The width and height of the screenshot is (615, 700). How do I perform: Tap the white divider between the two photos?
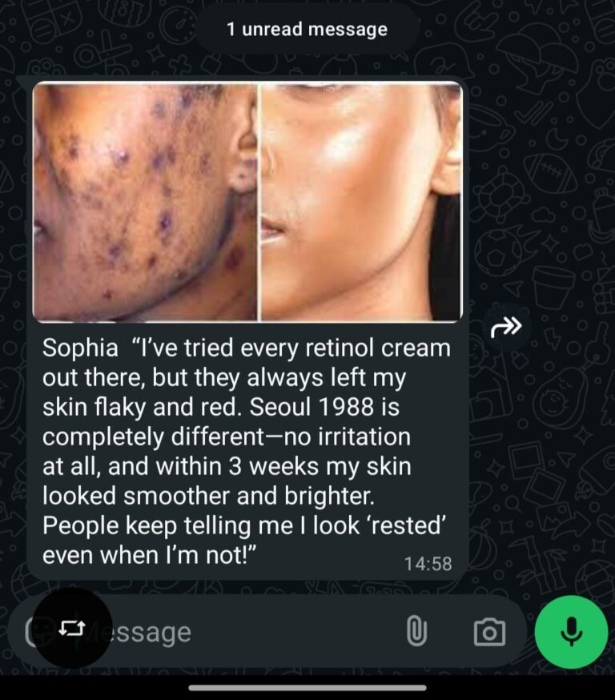pos(259,201)
